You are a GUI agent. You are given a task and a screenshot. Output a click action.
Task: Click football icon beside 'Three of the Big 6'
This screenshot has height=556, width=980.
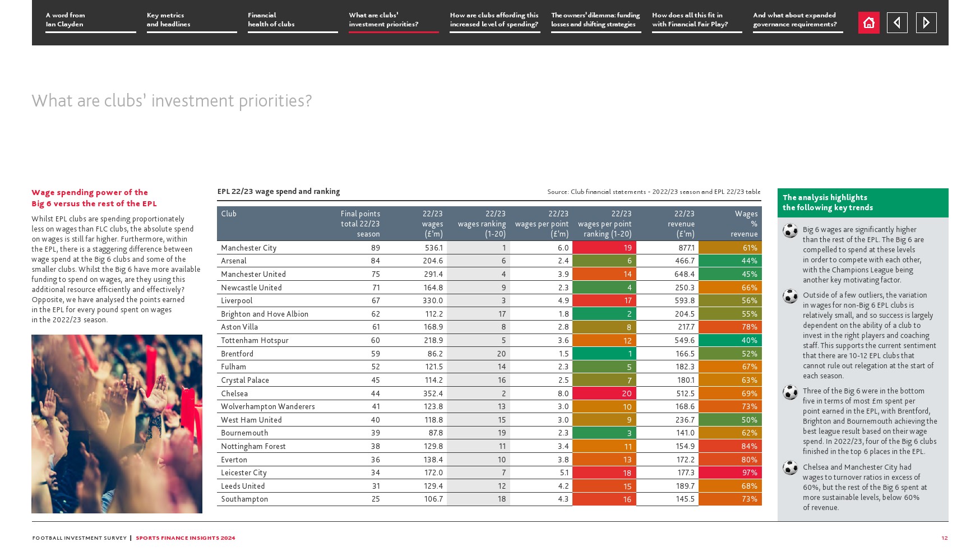point(790,392)
